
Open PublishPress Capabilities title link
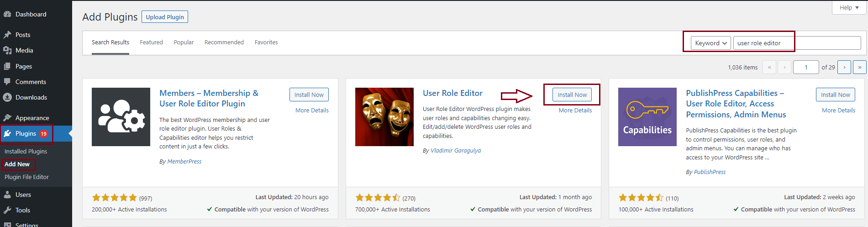736,104
